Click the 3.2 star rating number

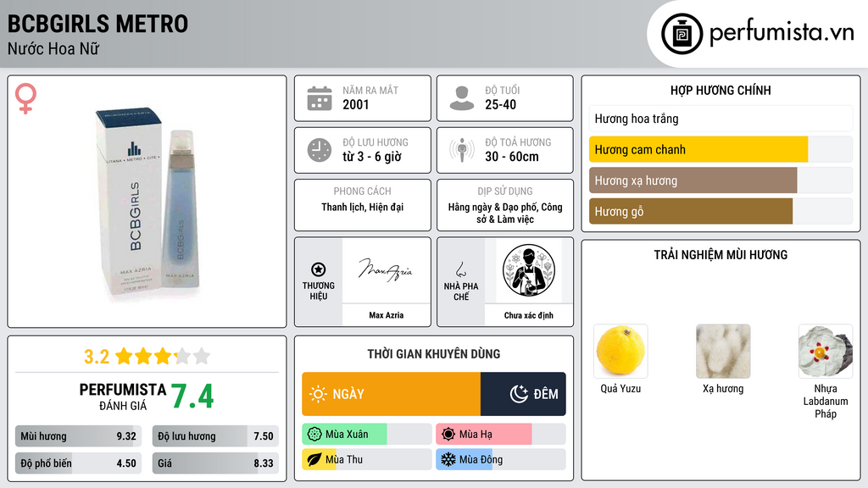97,357
